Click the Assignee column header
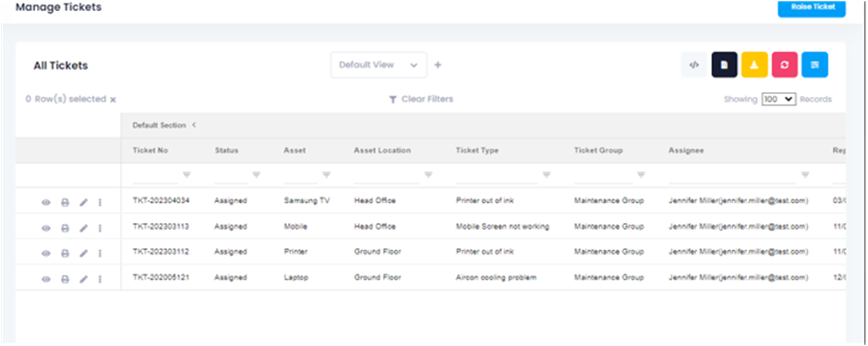This screenshot has height=346, width=868. [686, 150]
